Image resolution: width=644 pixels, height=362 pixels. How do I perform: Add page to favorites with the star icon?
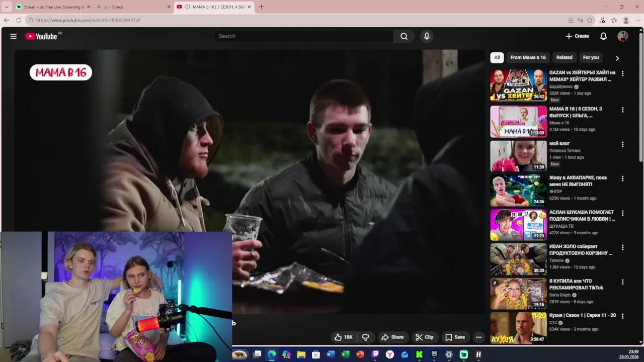(x=590, y=20)
